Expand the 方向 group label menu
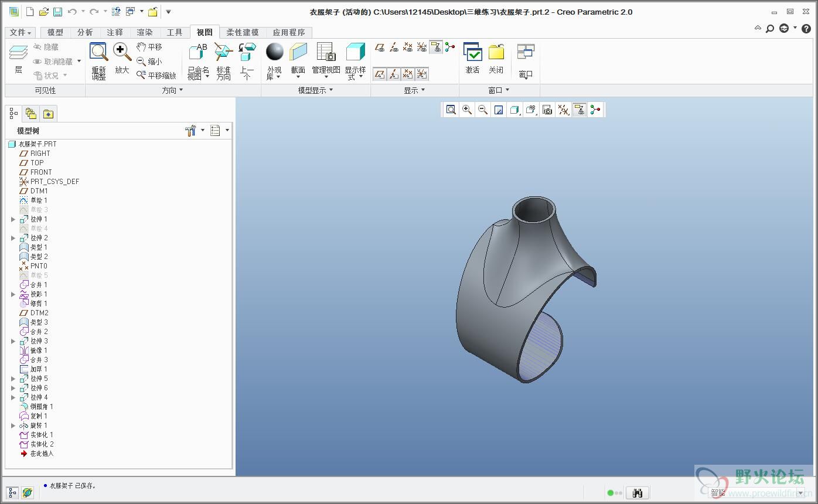The height and width of the screenshot is (504, 818). [x=172, y=90]
